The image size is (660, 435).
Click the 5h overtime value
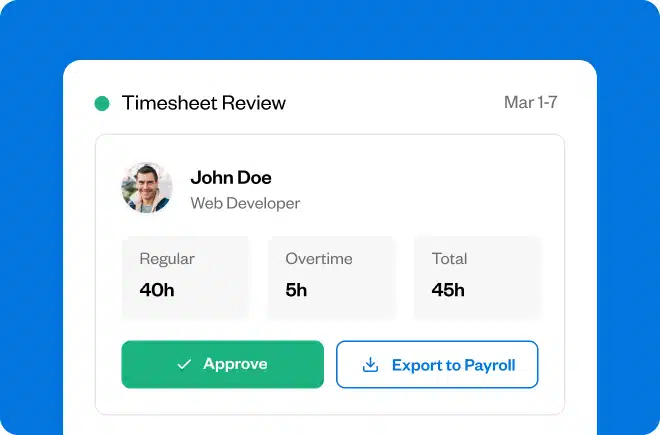pyautogui.click(x=296, y=291)
